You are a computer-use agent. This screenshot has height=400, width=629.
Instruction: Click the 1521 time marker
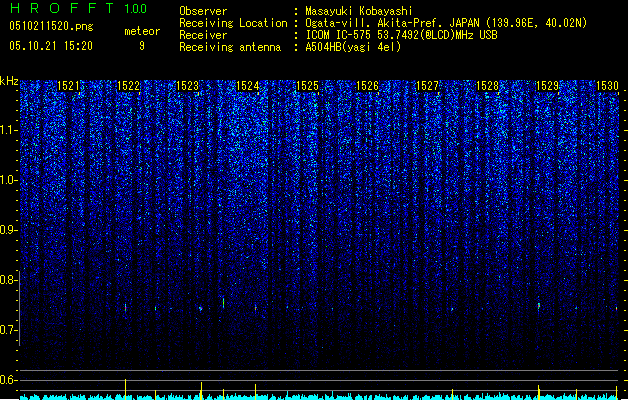[x=69, y=86]
